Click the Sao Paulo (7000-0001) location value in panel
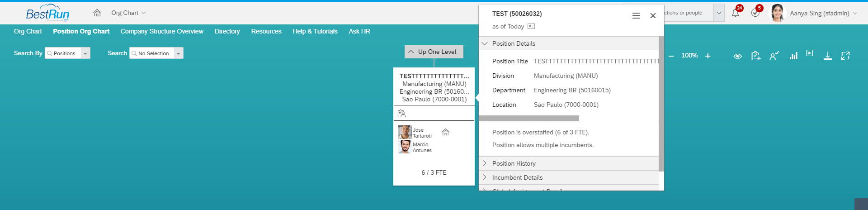The image size is (868, 210). [566, 105]
